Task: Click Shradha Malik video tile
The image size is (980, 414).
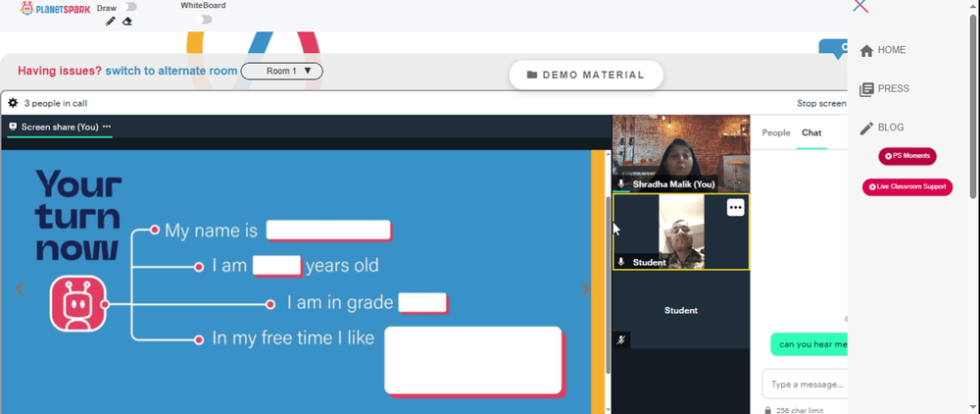Action: pyautogui.click(x=681, y=153)
